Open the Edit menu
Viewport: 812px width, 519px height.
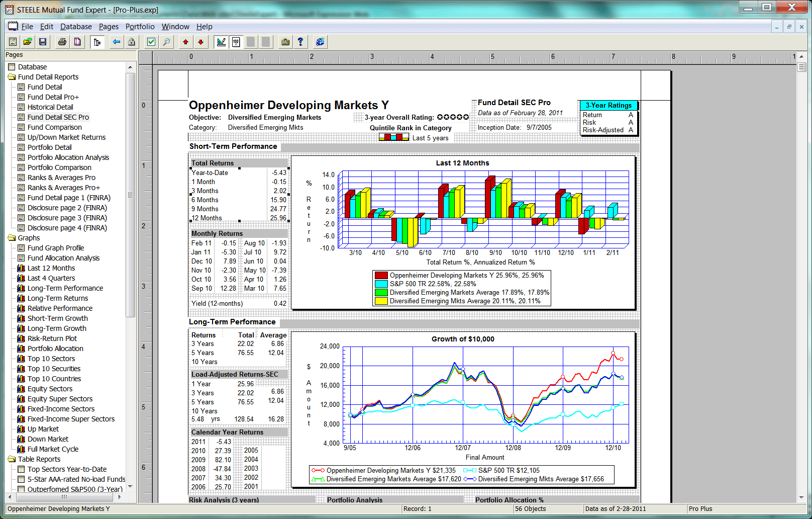[47, 27]
